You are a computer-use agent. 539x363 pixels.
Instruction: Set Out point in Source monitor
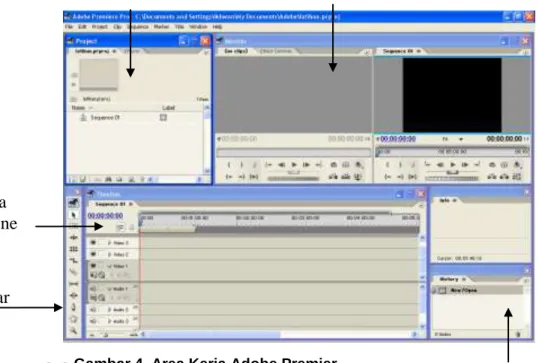point(242,165)
